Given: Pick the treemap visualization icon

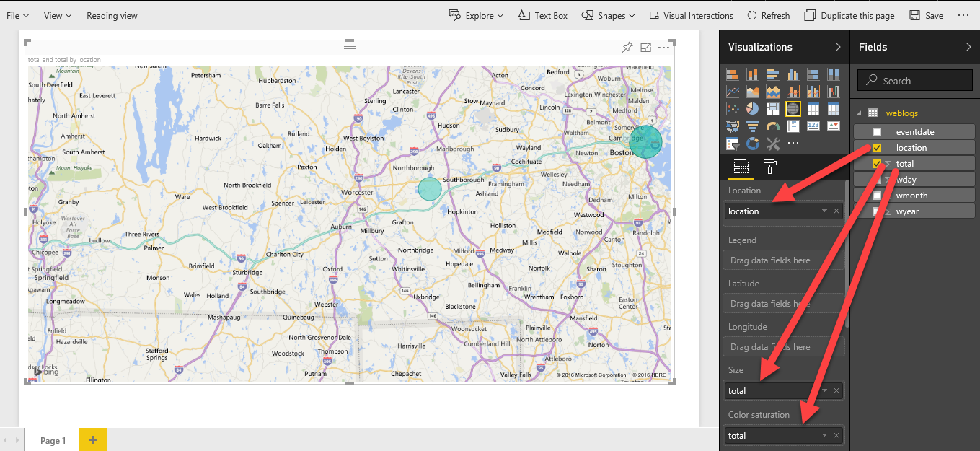Looking at the screenshot, I should [x=772, y=108].
